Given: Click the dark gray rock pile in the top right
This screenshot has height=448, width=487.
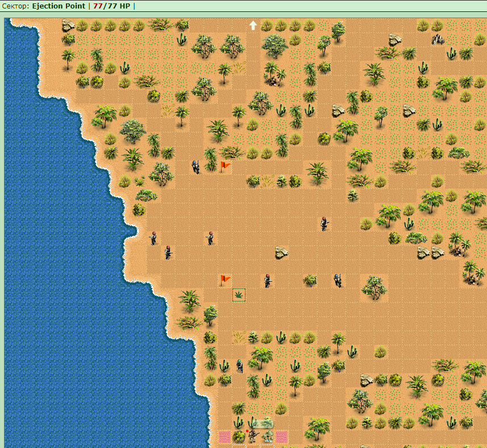Looking at the screenshot, I should coord(438,39).
